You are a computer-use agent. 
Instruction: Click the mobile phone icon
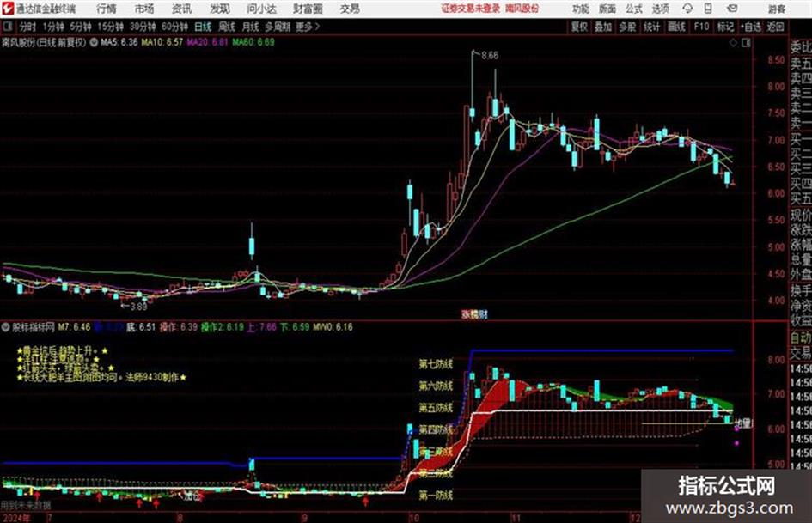[708, 9]
